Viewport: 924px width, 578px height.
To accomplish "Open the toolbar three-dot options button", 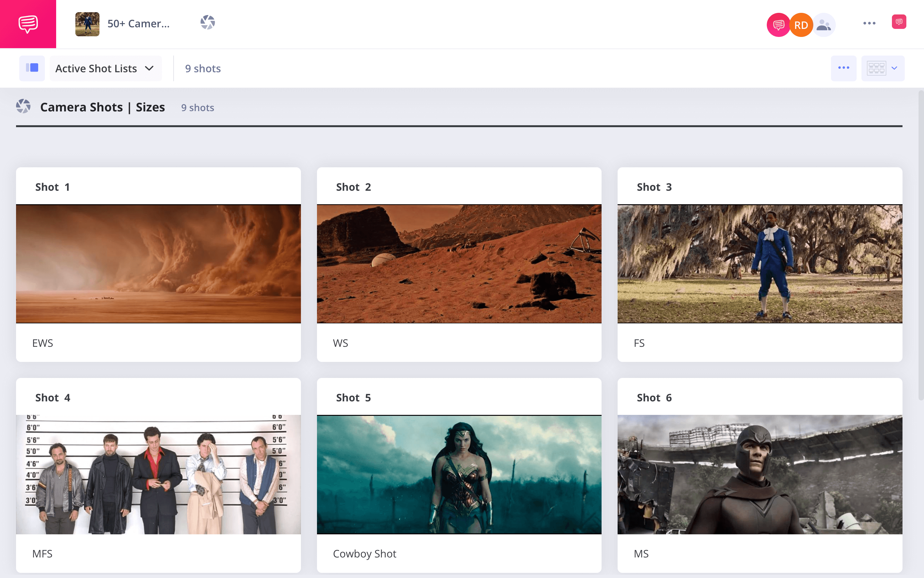I will [x=843, y=68].
